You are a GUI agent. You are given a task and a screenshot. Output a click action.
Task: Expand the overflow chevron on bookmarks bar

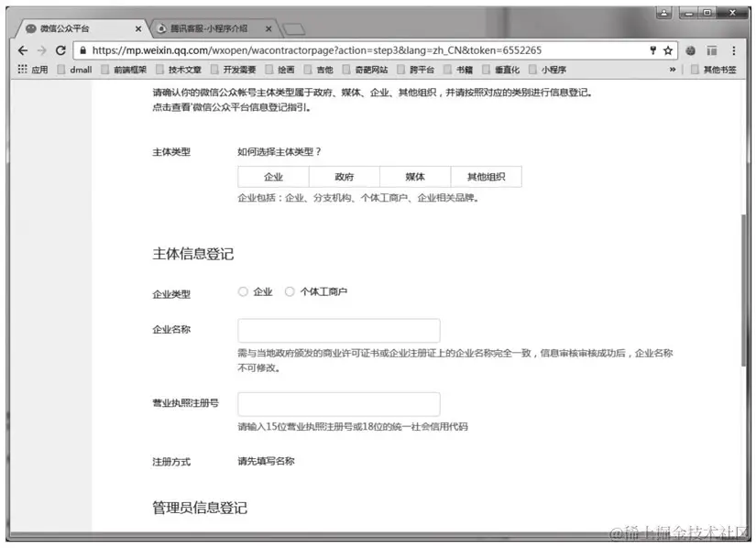pyautogui.click(x=673, y=70)
